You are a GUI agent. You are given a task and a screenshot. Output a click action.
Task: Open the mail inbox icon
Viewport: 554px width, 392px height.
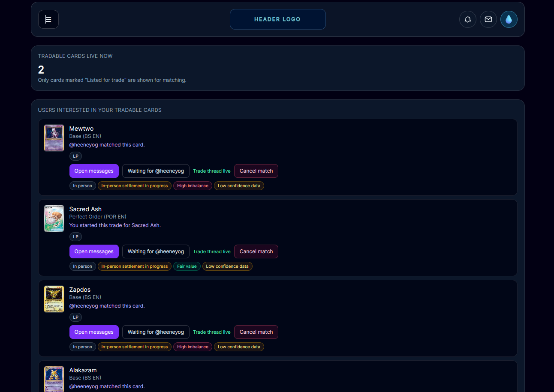pos(488,19)
